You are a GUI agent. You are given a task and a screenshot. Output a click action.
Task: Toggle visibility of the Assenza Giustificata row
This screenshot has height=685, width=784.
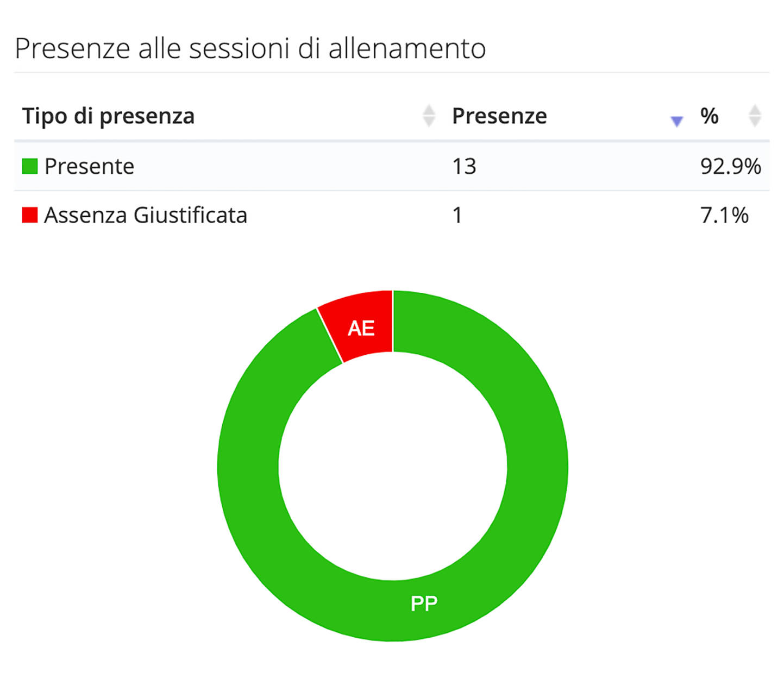[146, 215]
